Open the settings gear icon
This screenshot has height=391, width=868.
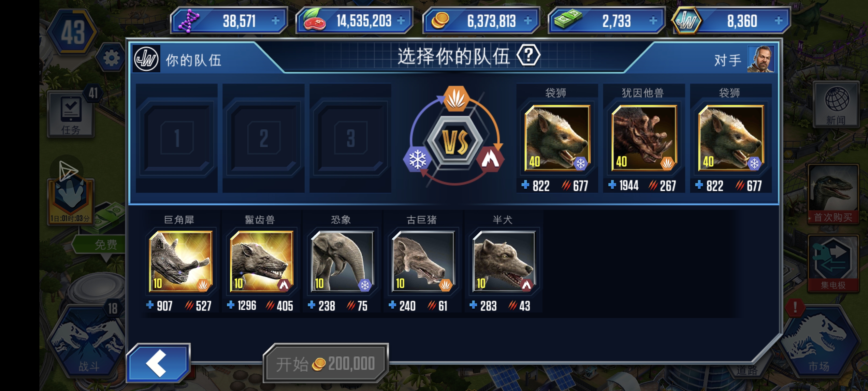[111, 58]
